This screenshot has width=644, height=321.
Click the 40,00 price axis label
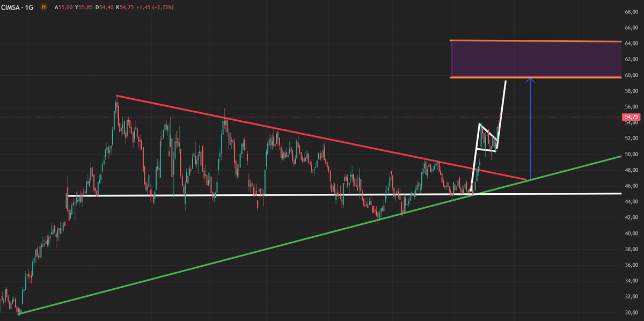point(631,234)
